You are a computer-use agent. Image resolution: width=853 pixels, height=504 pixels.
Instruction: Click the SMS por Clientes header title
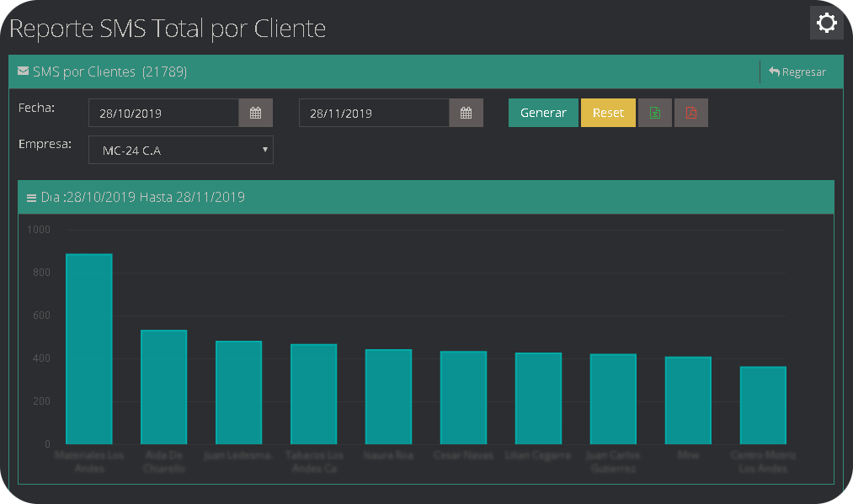[x=84, y=72]
